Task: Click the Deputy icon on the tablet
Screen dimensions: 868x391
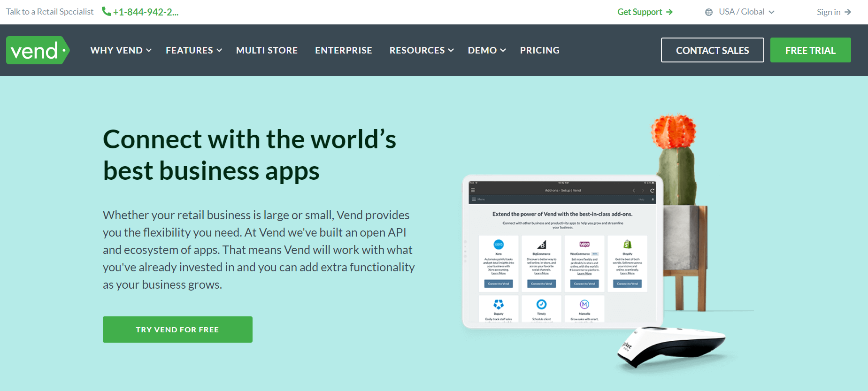Action: point(499,304)
